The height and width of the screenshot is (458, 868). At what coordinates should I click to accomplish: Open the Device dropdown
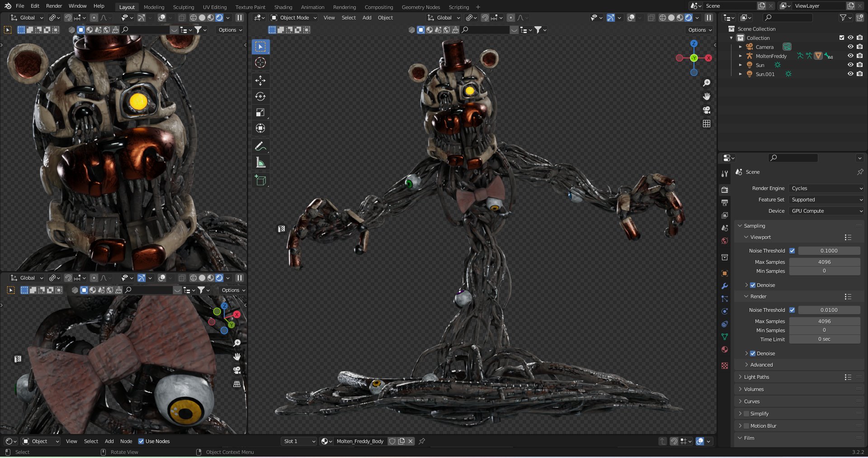[827, 211]
